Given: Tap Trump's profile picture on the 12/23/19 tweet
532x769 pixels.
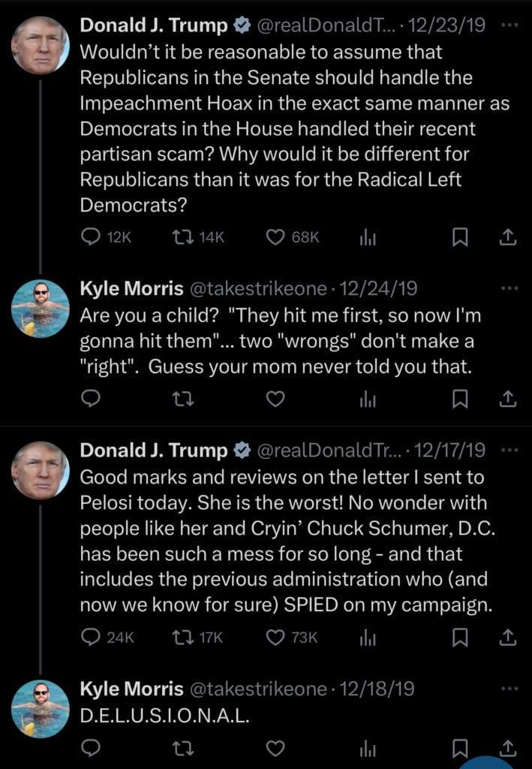Looking at the screenshot, I should pos(41,45).
